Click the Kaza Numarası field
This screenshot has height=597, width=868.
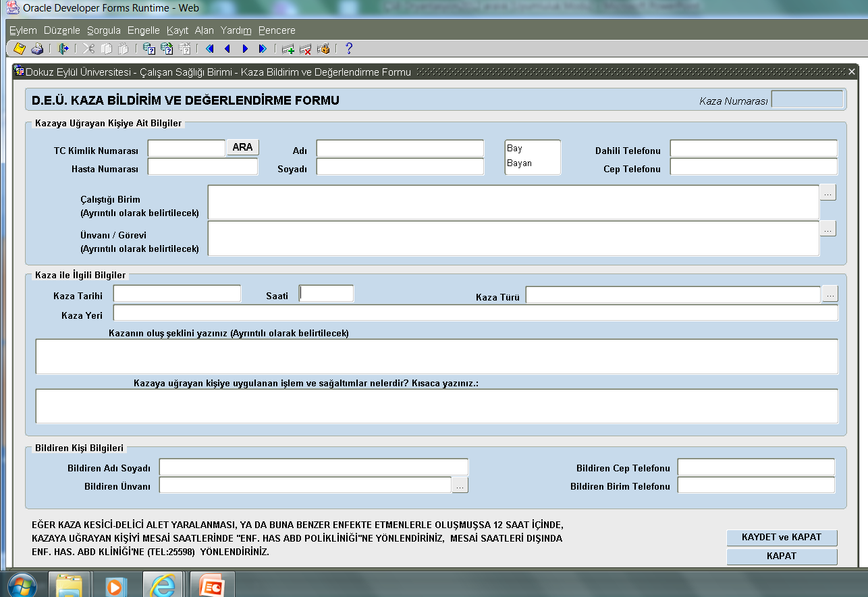[807, 99]
